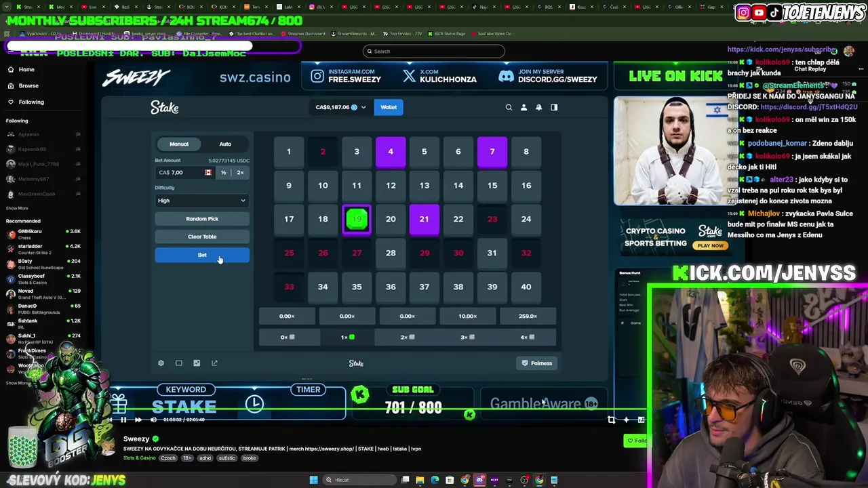This screenshot has height=488, width=868.
Task: Pause the replay video
Action: tap(123, 420)
